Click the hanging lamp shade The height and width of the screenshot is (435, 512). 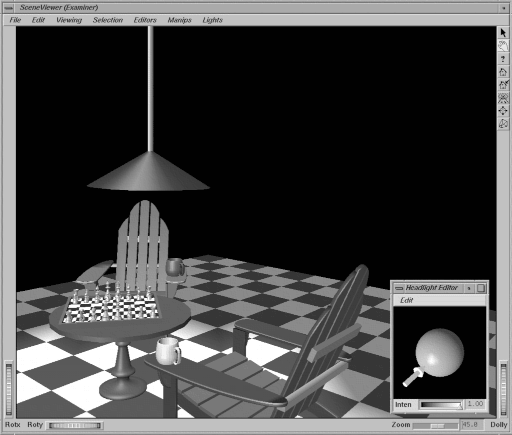tap(148, 172)
